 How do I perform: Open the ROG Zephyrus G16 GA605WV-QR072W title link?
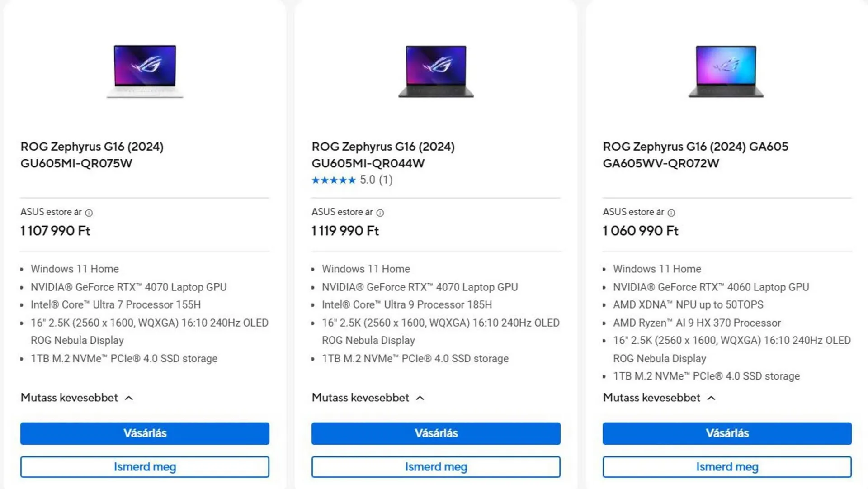pyautogui.click(x=695, y=155)
